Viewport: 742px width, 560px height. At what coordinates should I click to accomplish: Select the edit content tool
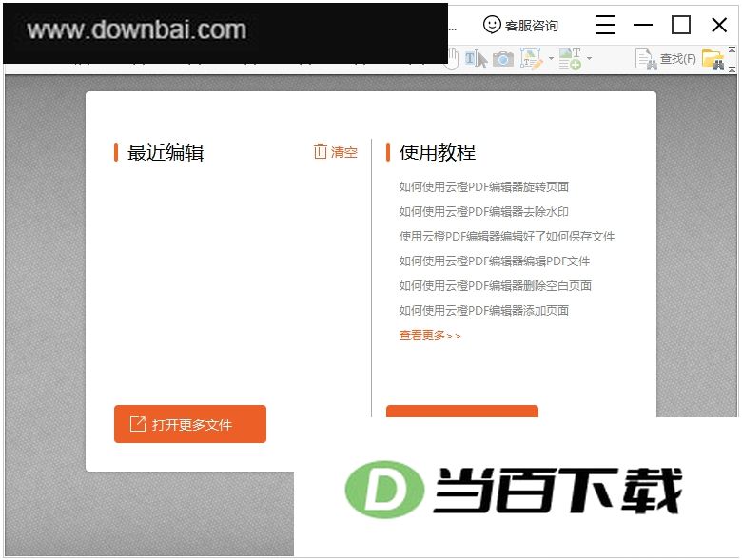click(531, 59)
